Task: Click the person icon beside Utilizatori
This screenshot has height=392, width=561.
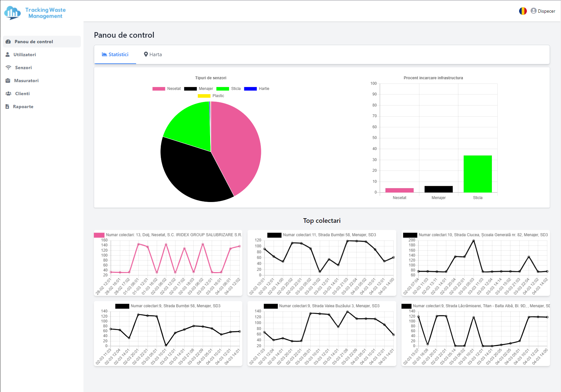Action: click(x=7, y=55)
